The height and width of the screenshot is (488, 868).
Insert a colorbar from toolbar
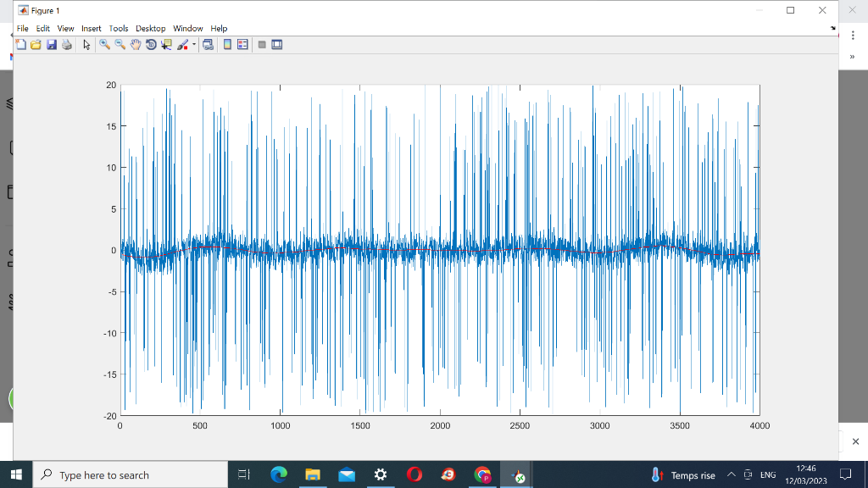[227, 45]
